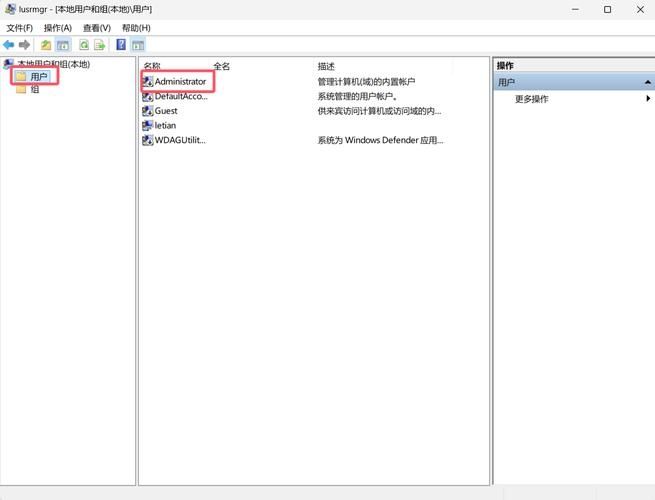Image resolution: width=655 pixels, height=500 pixels.
Task: Click the WDAGUtility user account icon
Action: point(147,140)
